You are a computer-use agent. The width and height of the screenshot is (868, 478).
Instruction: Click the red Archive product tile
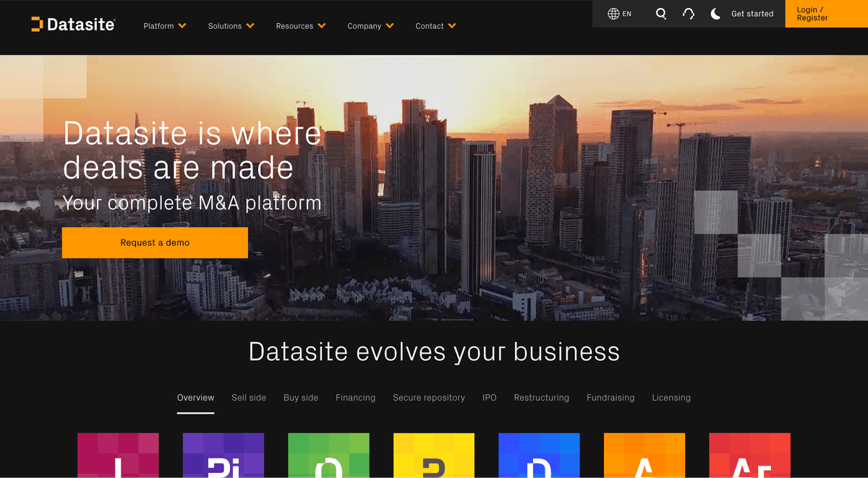tap(749, 456)
